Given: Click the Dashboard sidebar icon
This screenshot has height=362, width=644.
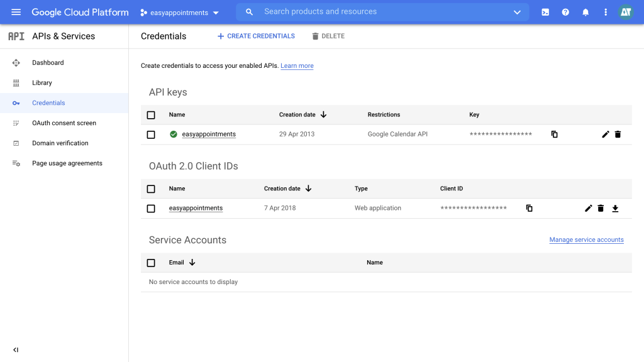Looking at the screenshot, I should coord(16,63).
